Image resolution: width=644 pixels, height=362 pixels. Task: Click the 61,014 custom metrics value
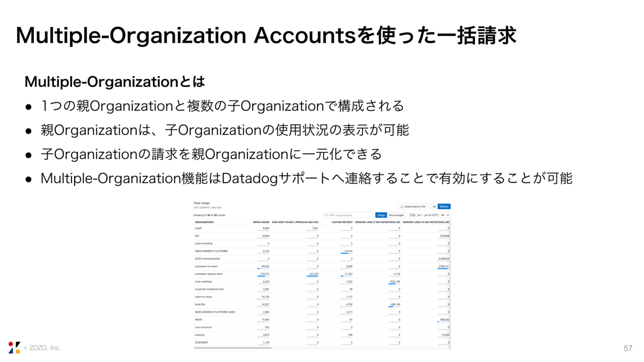click(x=349, y=251)
